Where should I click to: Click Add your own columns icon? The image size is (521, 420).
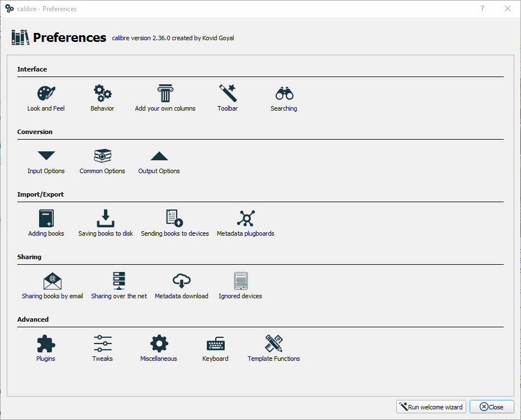coord(165,93)
